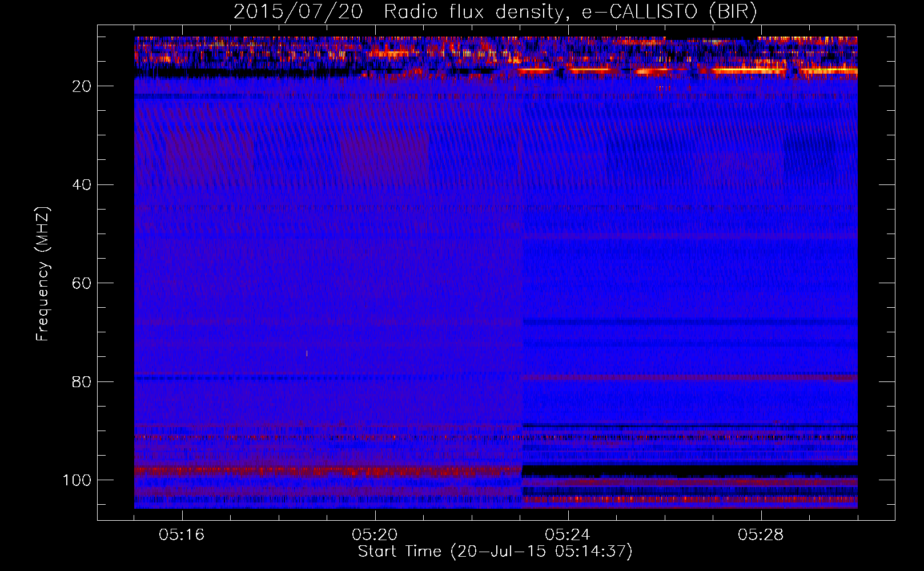This screenshot has width=924, height=571.
Task: Select the 05:20 time tick label
Action: coord(375,535)
